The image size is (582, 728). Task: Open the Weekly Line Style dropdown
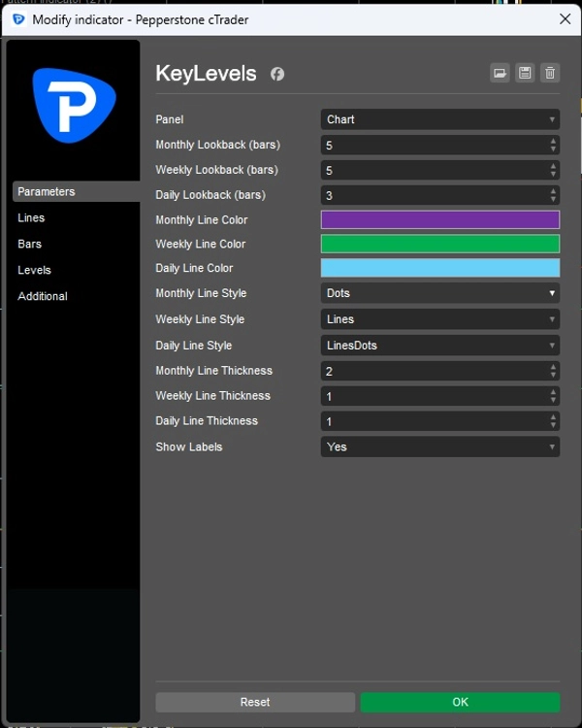[440, 319]
